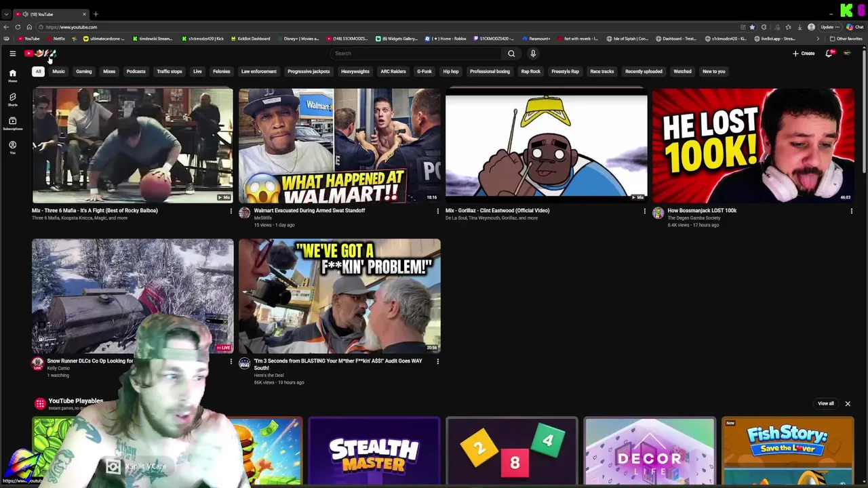Open the notifications bell
This screenshot has width=868, height=488.
click(829, 54)
